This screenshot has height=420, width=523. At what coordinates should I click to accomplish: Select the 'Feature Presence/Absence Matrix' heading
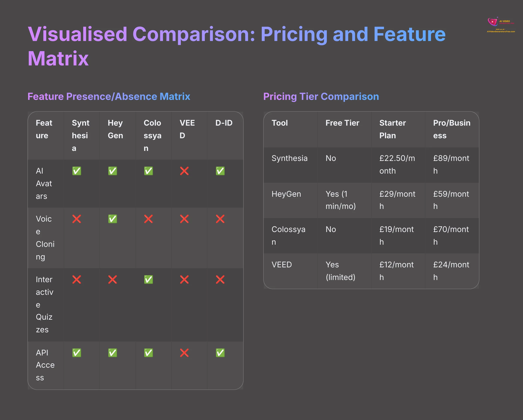[x=109, y=97]
